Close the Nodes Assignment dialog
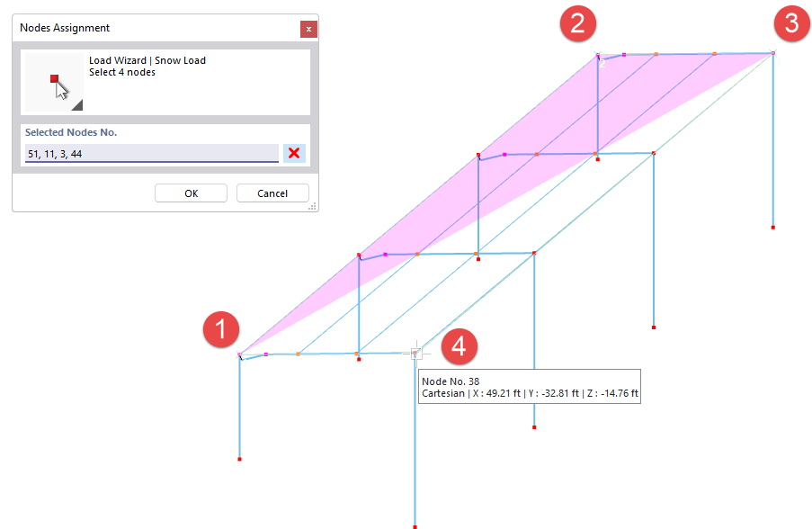The width and height of the screenshot is (812, 529). pyautogui.click(x=308, y=29)
